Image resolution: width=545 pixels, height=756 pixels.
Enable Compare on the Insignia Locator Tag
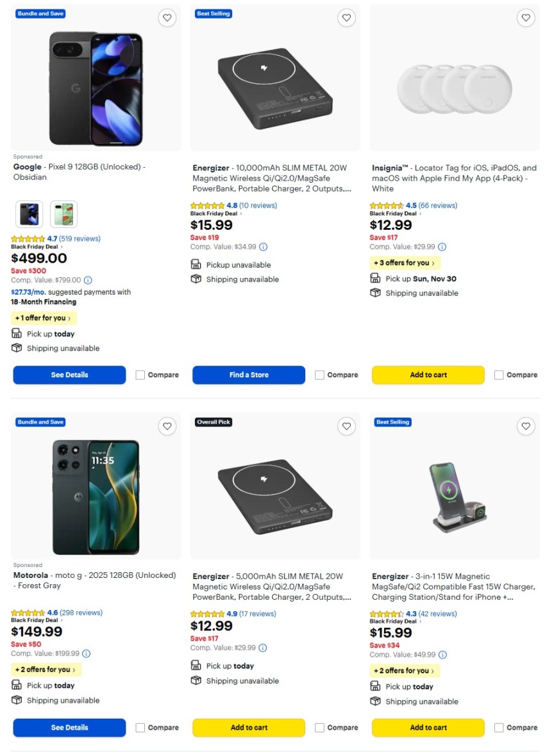click(498, 375)
